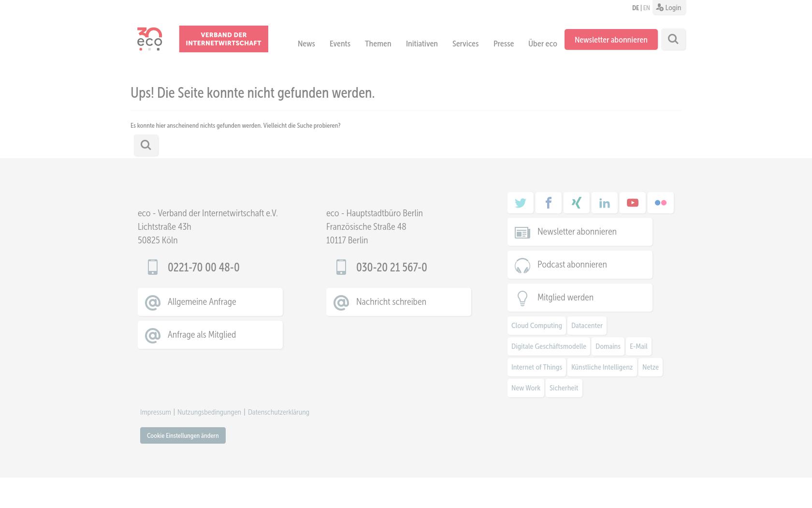Click Nachricht schreiben for Berlin office
Viewport: 812px width, 508px height.
tap(399, 302)
